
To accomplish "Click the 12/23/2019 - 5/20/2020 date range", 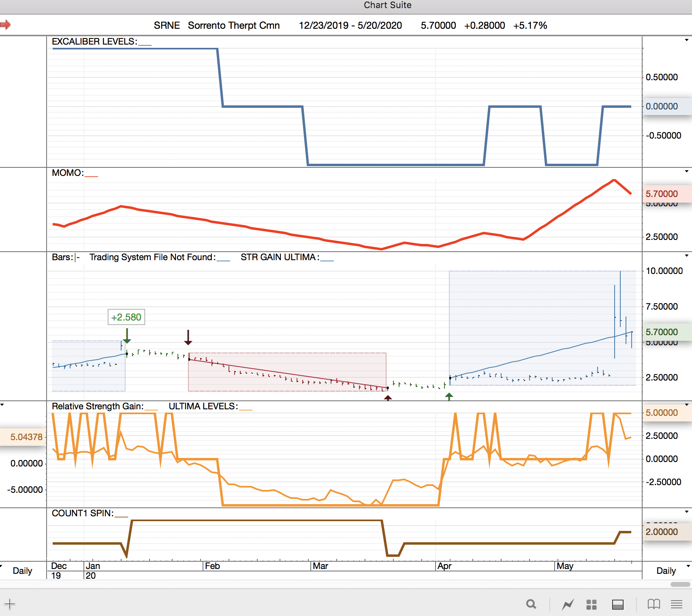I will (x=350, y=26).
